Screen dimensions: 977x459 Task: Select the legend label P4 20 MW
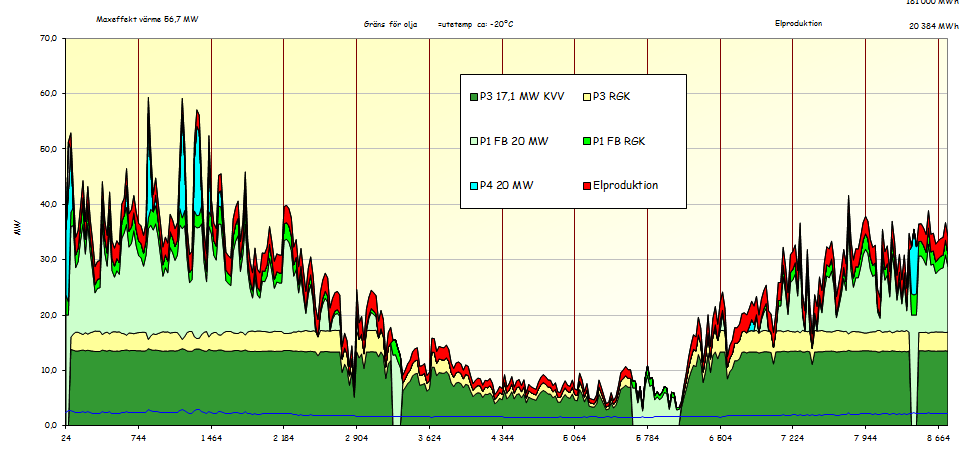coord(507,186)
